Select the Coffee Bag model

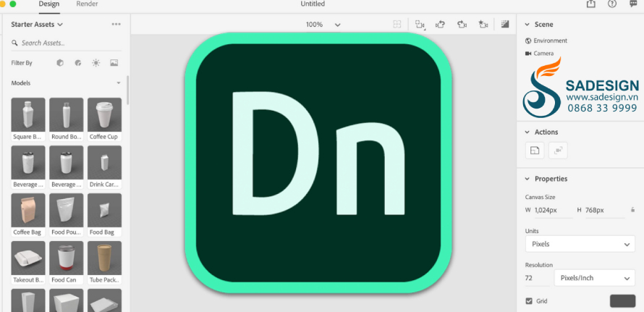coord(28,214)
